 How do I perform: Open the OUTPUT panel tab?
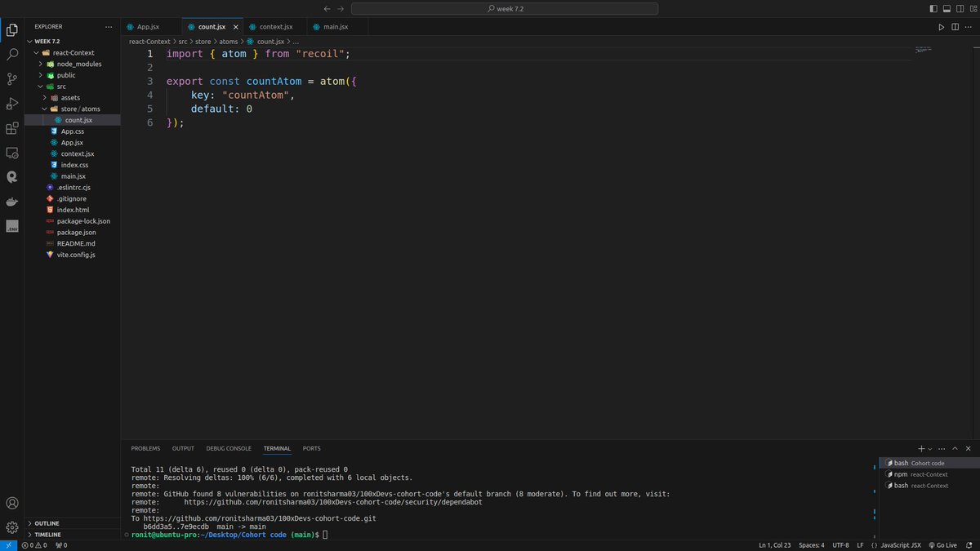(x=183, y=448)
